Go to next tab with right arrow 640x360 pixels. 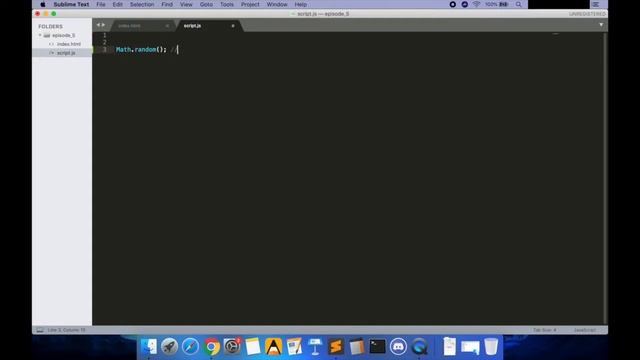(x=103, y=25)
